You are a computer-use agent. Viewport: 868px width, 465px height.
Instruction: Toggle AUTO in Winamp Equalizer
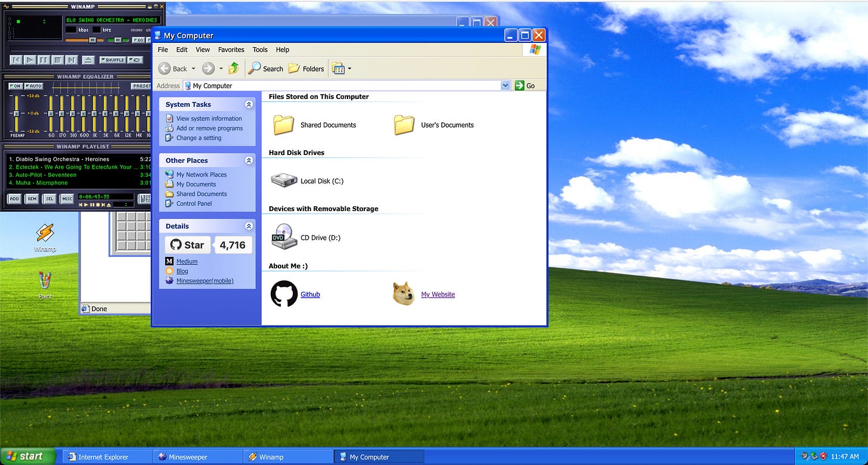pyautogui.click(x=33, y=86)
